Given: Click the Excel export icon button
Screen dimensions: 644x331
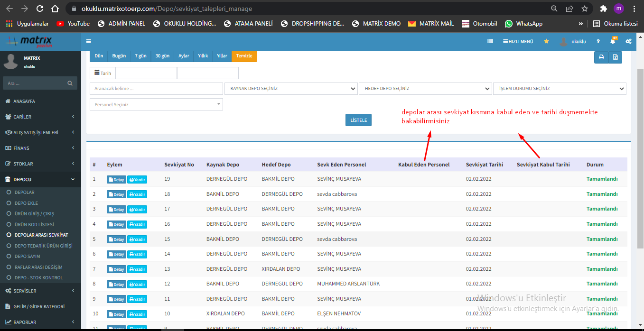Looking at the screenshot, I should [615, 57].
